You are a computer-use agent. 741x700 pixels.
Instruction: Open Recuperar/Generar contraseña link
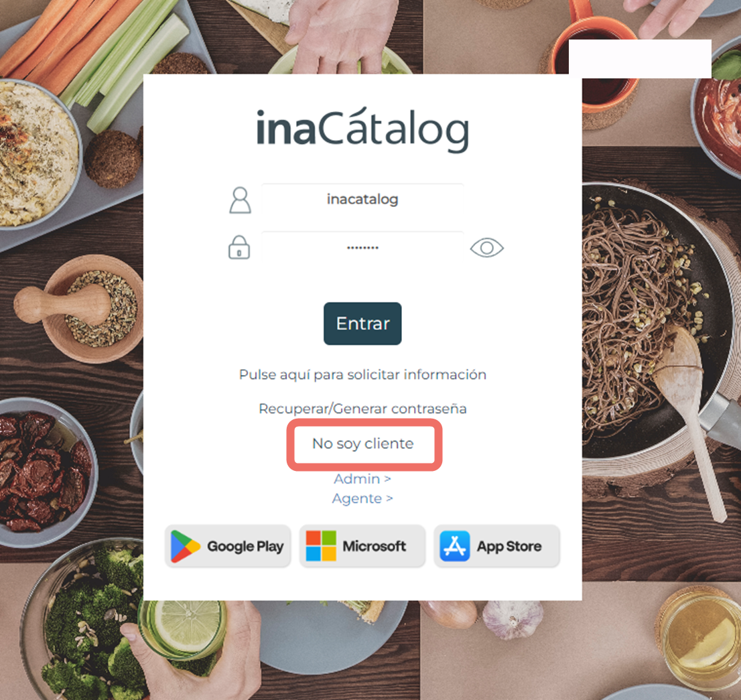tap(362, 409)
